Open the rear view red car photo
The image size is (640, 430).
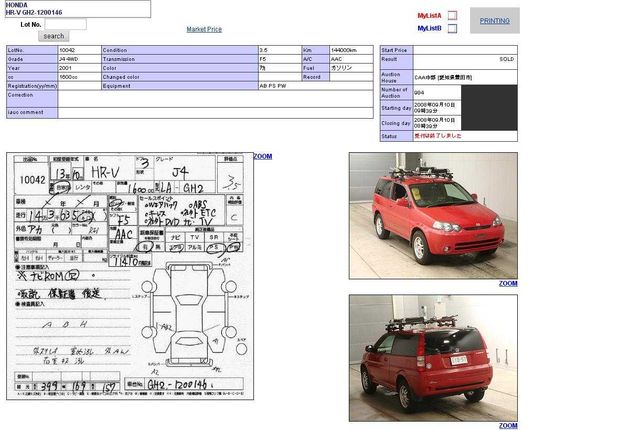433,358
